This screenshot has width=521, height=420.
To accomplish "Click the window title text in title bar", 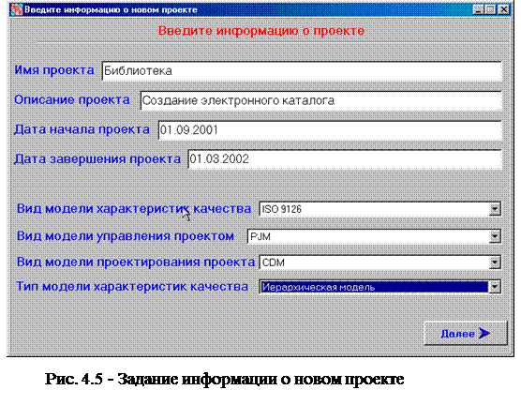I will click(x=111, y=9).
